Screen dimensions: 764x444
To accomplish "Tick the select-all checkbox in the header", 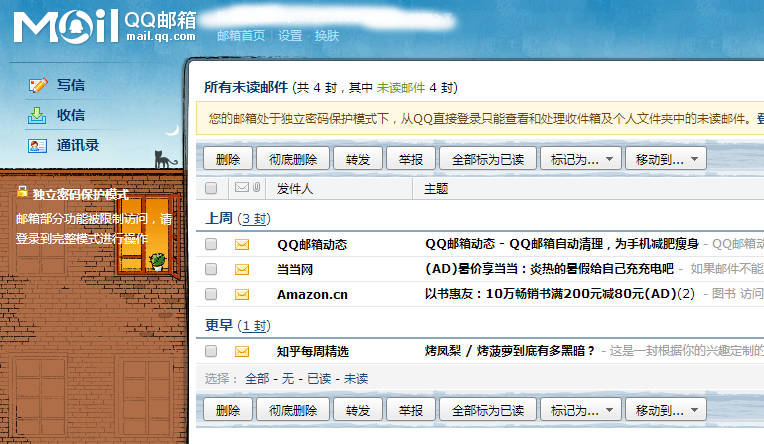I will pos(211,188).
